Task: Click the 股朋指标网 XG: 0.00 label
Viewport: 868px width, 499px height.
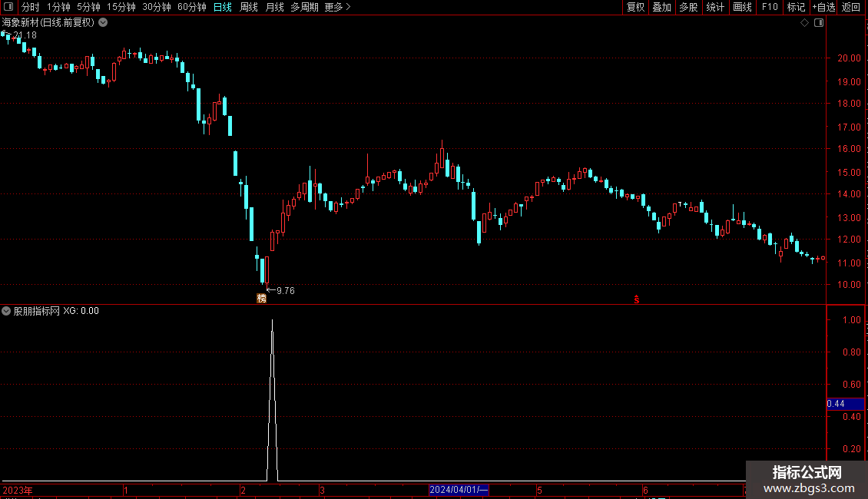Action: pos(56,311)
